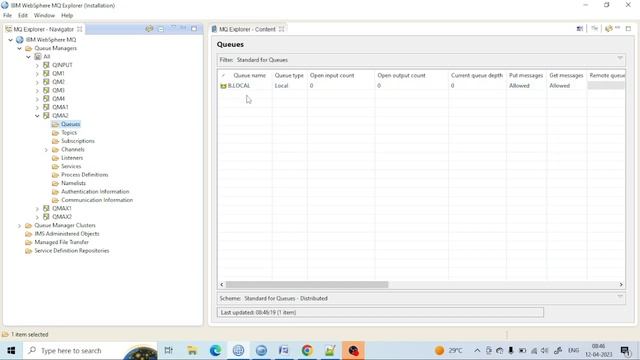
Task: Select the Topics folder
Action: (69, 133)
